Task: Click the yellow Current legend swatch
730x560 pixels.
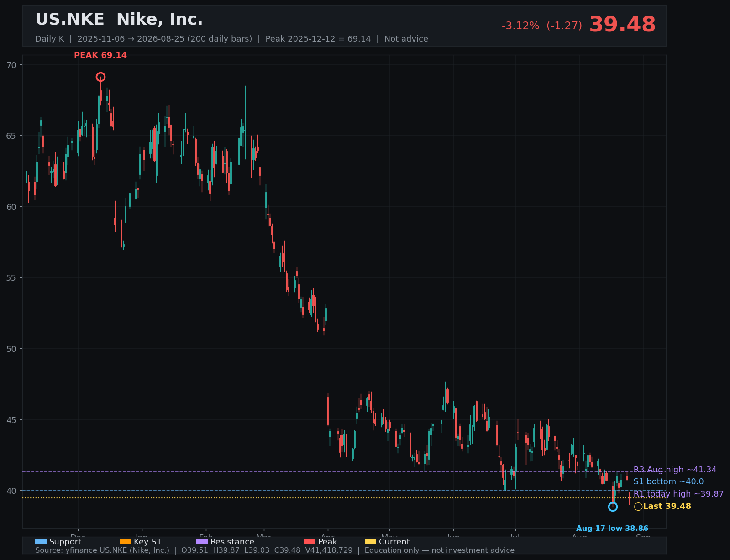Action: [371, 542]
